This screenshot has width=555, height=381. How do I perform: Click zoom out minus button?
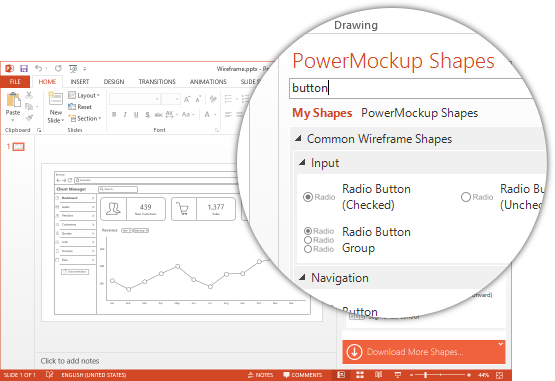pos(411,375)
